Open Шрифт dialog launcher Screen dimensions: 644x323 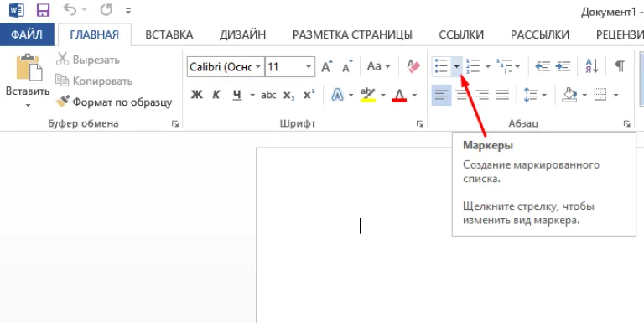420,123
